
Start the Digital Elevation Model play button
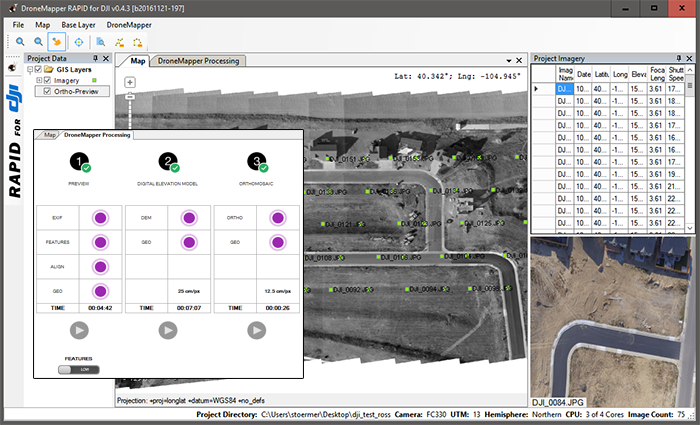[168, 330]
